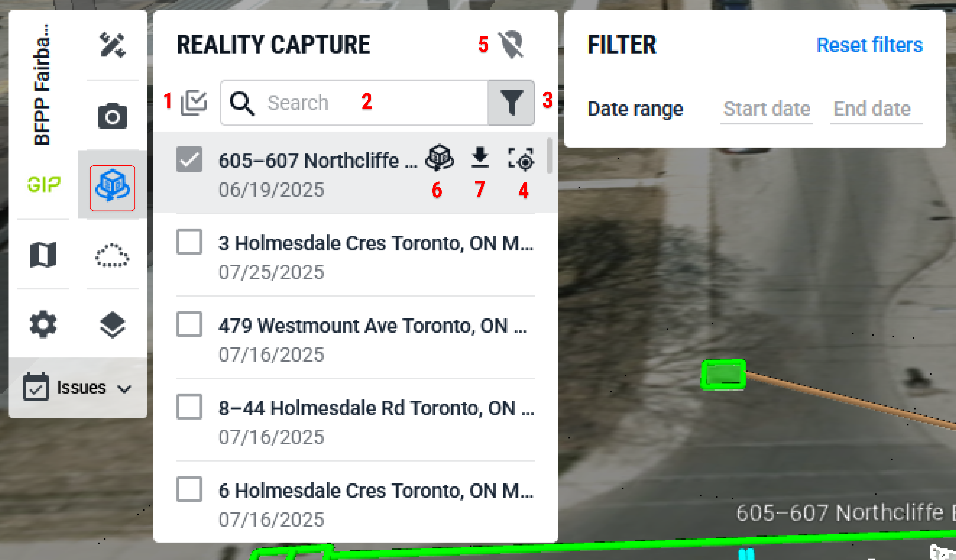Open the settings gear icon
Screen dimensions: 956x560
click(x=43, y=324)
